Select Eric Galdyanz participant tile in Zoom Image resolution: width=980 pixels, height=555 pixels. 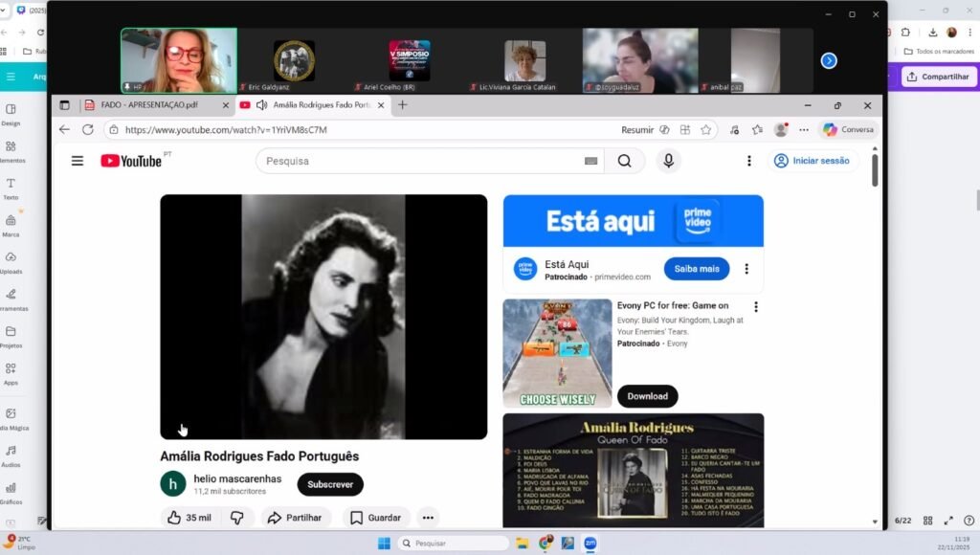(x=295, y=60)
